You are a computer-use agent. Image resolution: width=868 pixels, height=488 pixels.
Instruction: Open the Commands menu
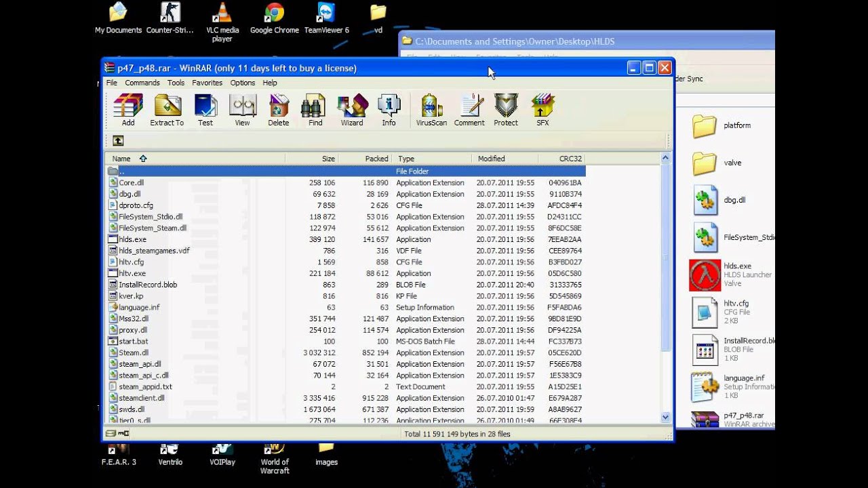142,83
